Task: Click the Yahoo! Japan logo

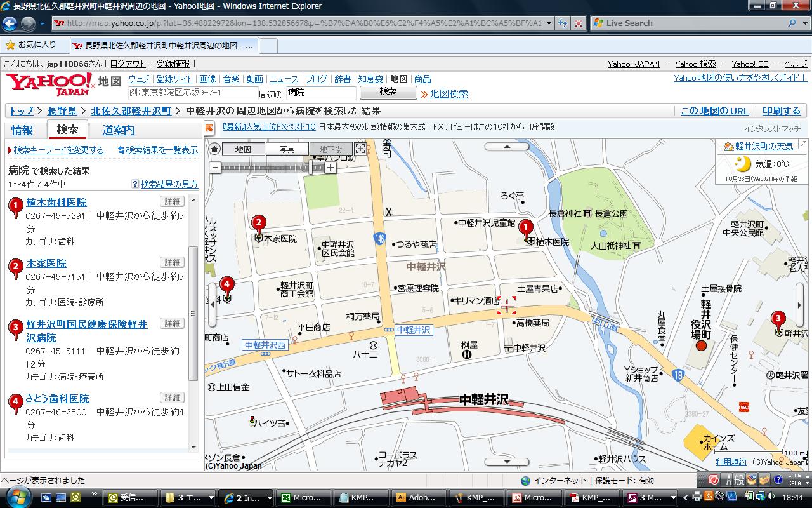Action: pyautogui.click(x=49, y=84)
